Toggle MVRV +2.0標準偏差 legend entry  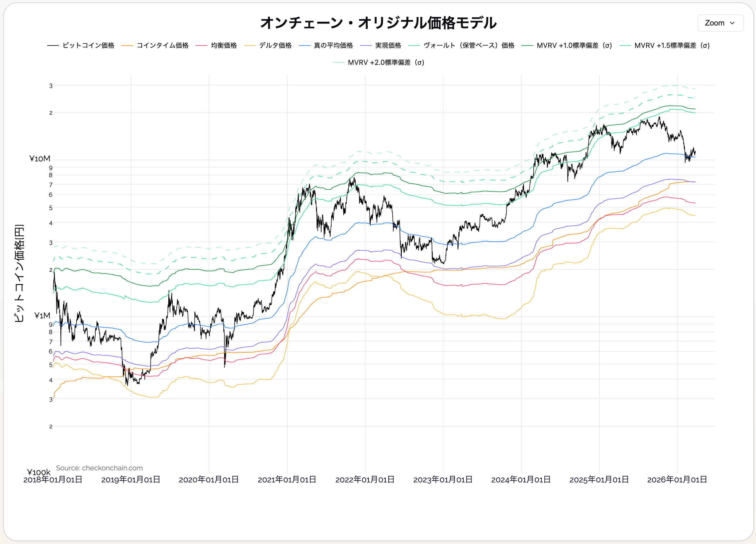point(386,62)
